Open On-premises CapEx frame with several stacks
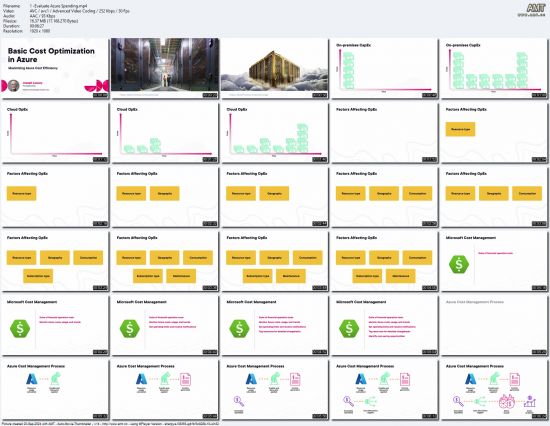The image size is (550, 426). (x=495, y=68)
